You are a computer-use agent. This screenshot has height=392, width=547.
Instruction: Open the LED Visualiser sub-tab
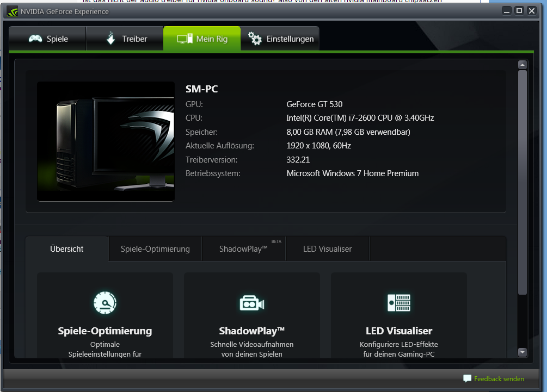(x=327, y=249)
